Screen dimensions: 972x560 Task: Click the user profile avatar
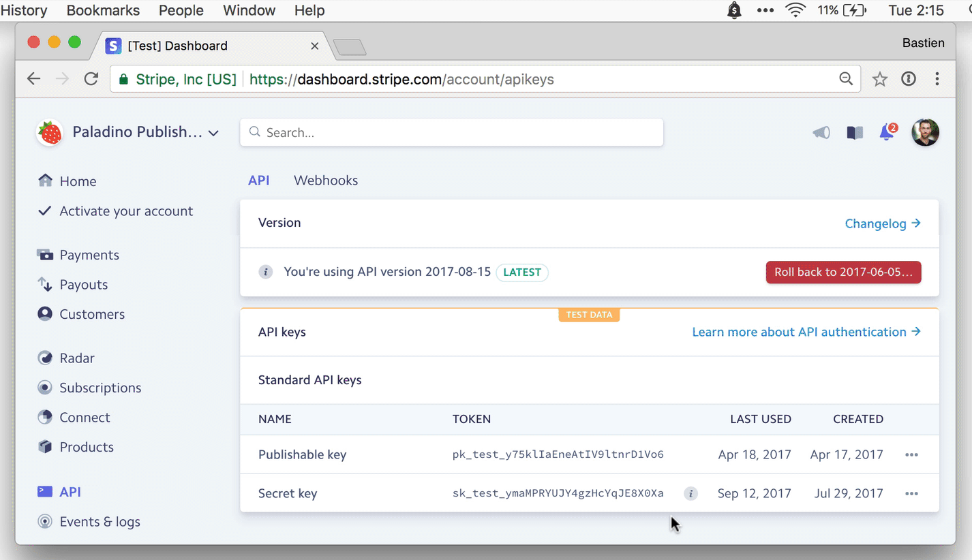coord(926,132)
